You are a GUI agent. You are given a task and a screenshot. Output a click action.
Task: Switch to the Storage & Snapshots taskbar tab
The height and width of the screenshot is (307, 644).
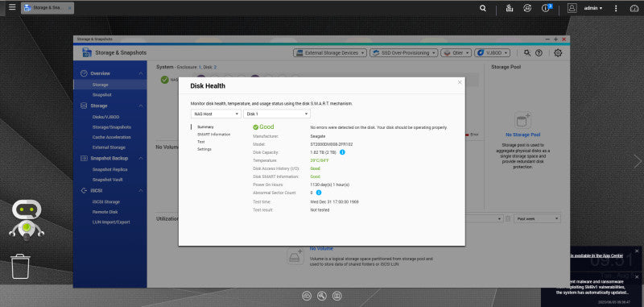click(47, 8)
